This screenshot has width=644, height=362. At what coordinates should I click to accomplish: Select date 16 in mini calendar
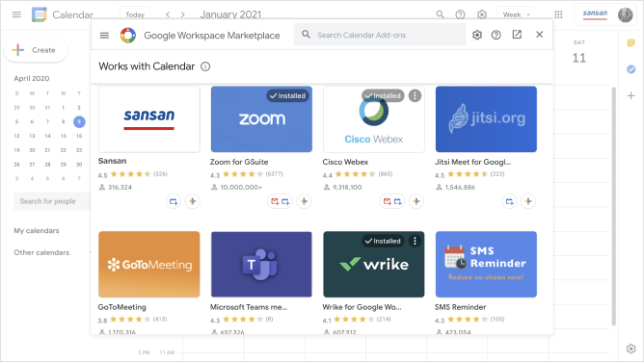pyautogui.click(x=79, y=136)
